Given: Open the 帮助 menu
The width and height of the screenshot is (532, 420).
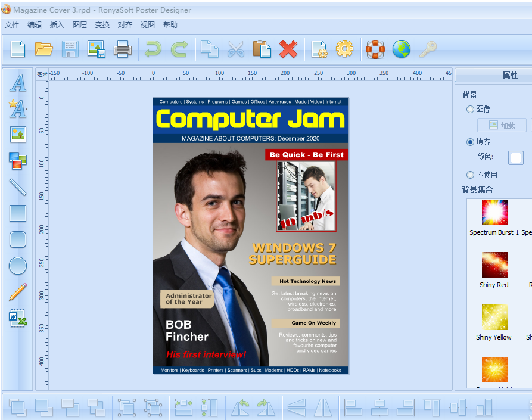Looking at the screenshot, I should click(x=170, y=25).
